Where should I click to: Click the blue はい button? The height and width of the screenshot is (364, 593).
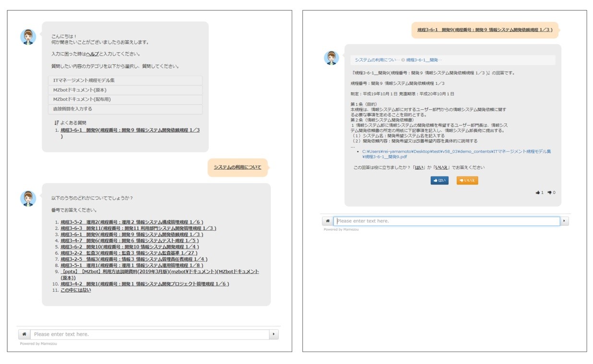(x=439, y=181)
